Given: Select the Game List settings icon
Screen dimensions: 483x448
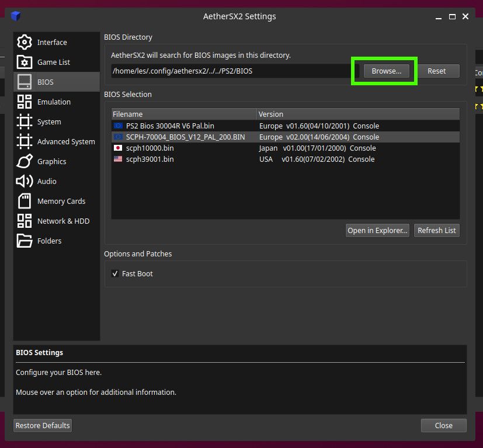Looking at the screenshot, I should [53, 62].
